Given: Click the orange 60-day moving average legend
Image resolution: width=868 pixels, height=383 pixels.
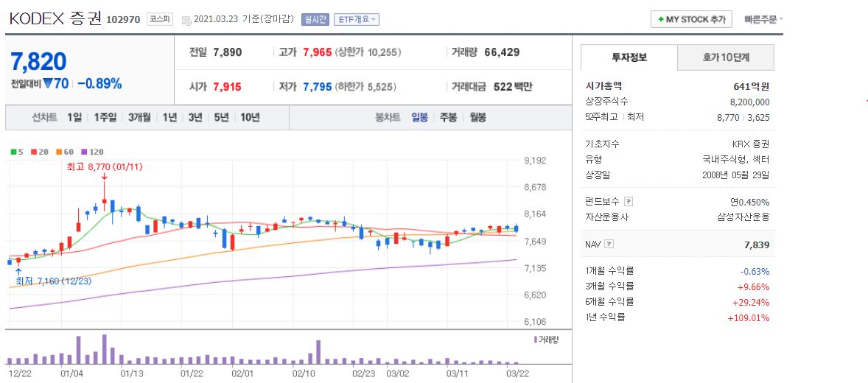Looking at the screenshot, I should (63, 152).
